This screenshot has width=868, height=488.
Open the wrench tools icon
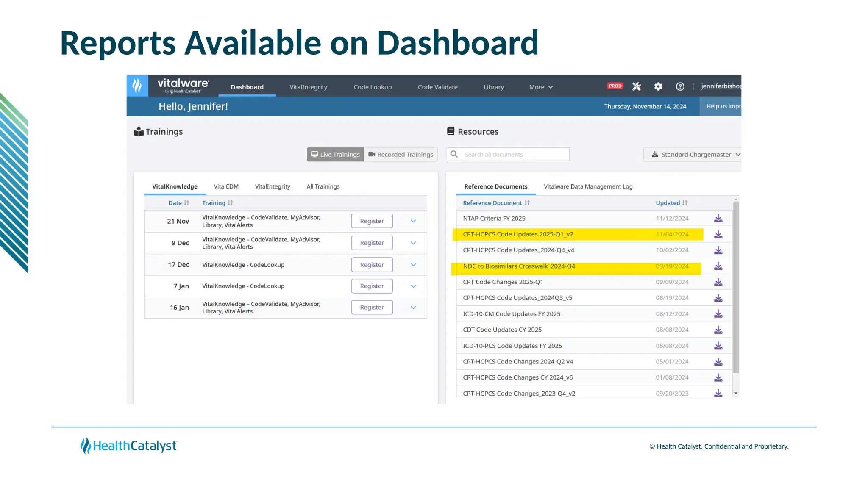point(636,86)
